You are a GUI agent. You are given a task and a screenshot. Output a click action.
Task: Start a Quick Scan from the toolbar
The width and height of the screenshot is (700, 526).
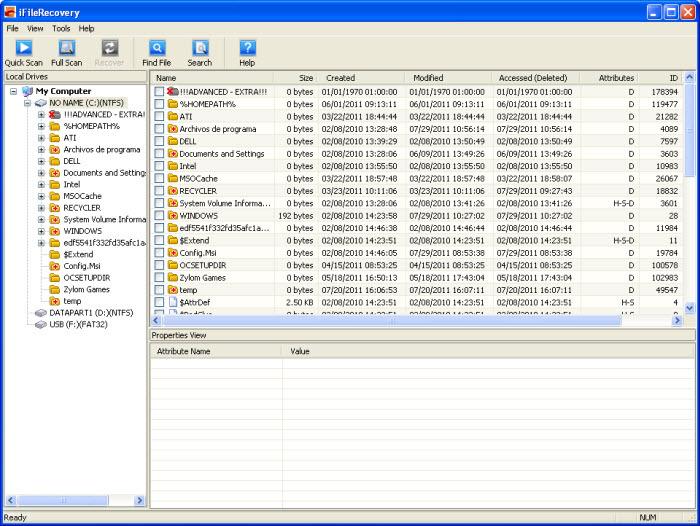tap(24, 53)
